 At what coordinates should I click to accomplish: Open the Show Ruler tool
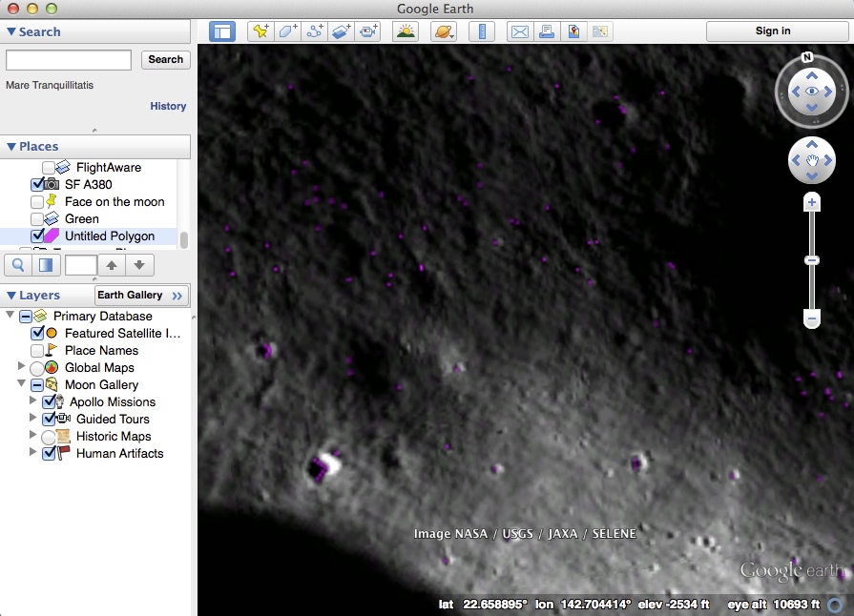click(x=482, y=31)
